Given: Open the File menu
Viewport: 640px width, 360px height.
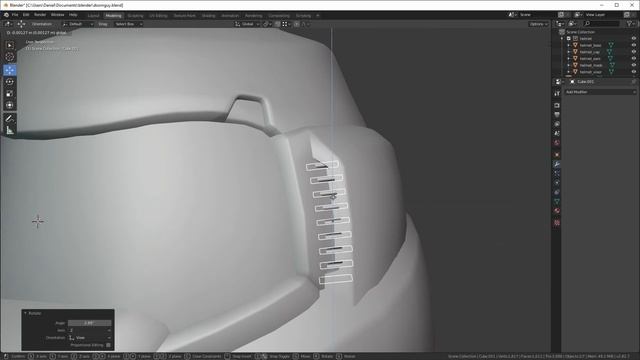Looking at the screenshot, I should (15, 15).
